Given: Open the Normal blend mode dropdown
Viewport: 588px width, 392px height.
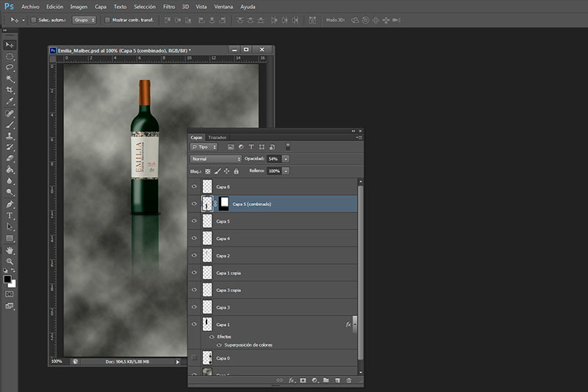Looking at the screenshot, I should 215,159.
